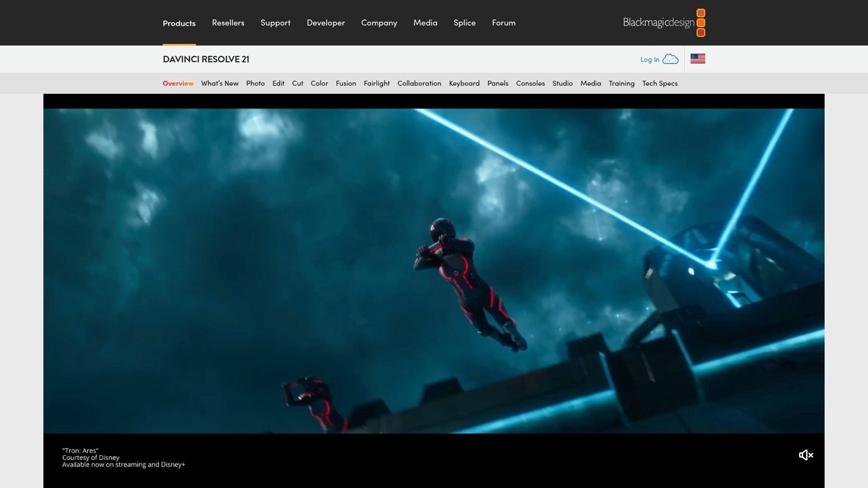Click the DAVINCI RESOLVE 21 title
This screenshot has width=868, height=488.
tap(206, 59)
